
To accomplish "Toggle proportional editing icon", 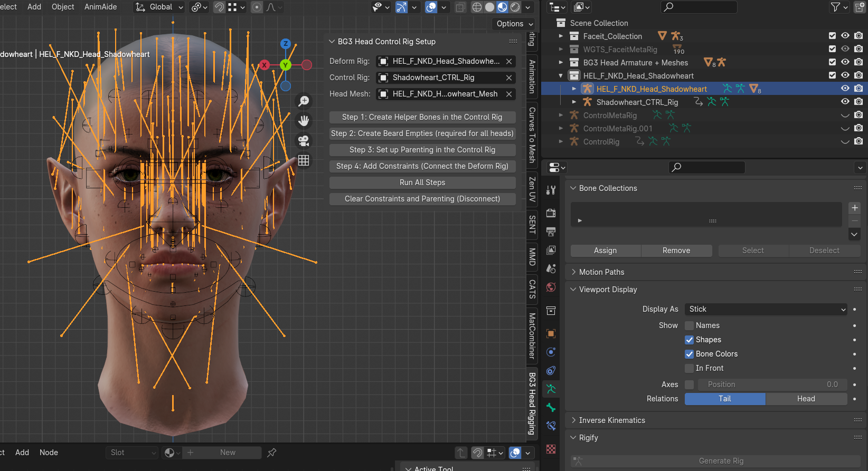I will (257, 7).
